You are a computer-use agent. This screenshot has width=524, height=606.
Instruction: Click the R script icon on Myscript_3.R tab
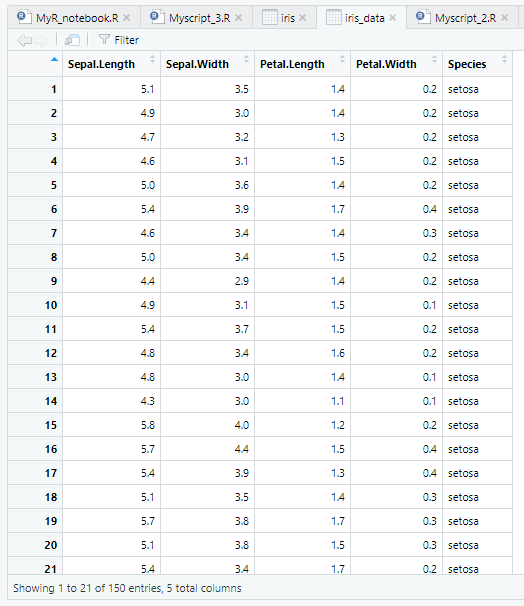(x=157, y=17)
